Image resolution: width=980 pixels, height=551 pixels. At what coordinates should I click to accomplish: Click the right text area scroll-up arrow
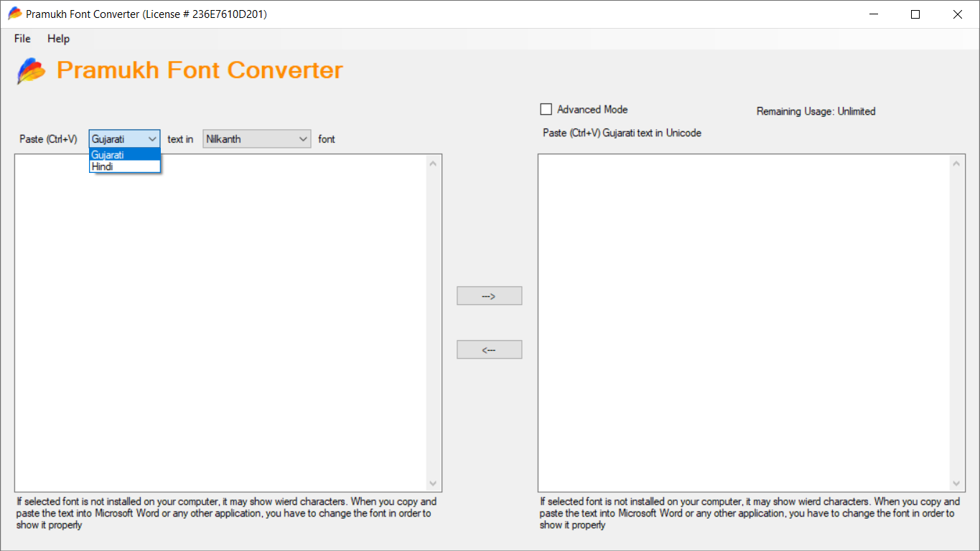click(x=956, y=163)
